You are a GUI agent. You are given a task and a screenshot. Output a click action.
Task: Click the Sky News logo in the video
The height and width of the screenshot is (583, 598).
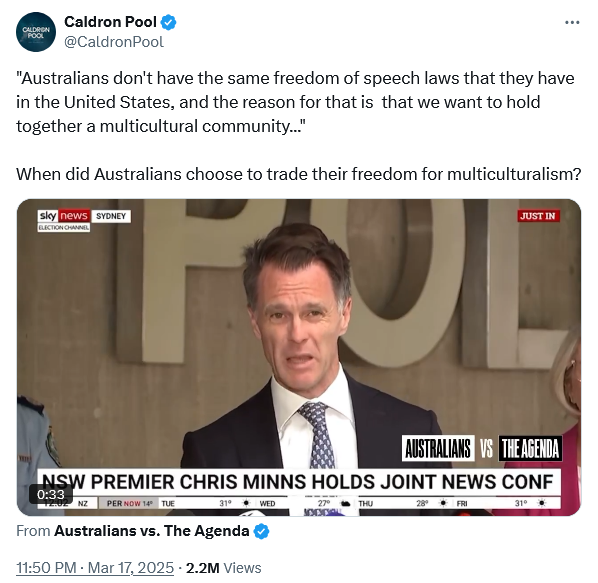pos(64,216)
